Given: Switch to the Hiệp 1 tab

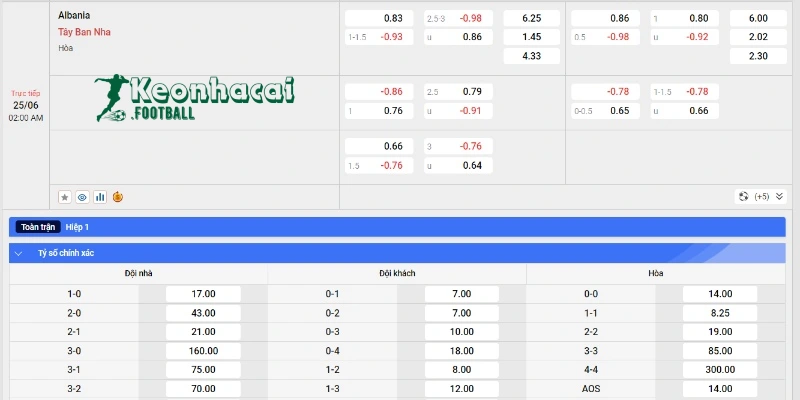Looking at the screenshot, I should point(78,227).
